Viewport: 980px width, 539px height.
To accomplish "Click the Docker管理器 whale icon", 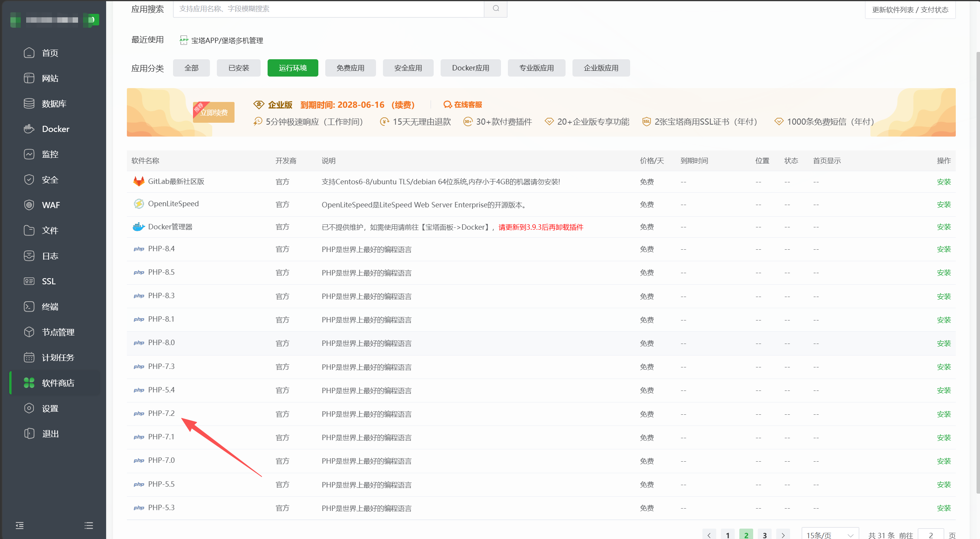I will [139, 227].
